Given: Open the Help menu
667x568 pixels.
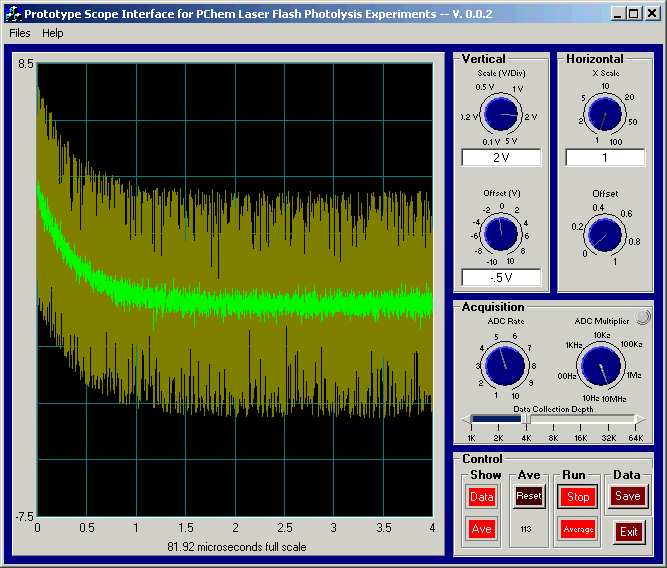Looking at the screenshot, I should [x=53, y=33].
